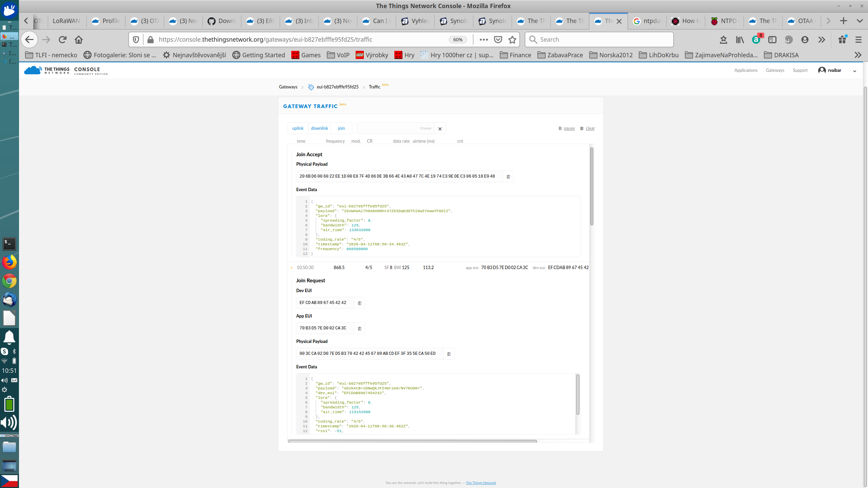
Task: Open the Firefox home page
Action: [x=79, y=40]
